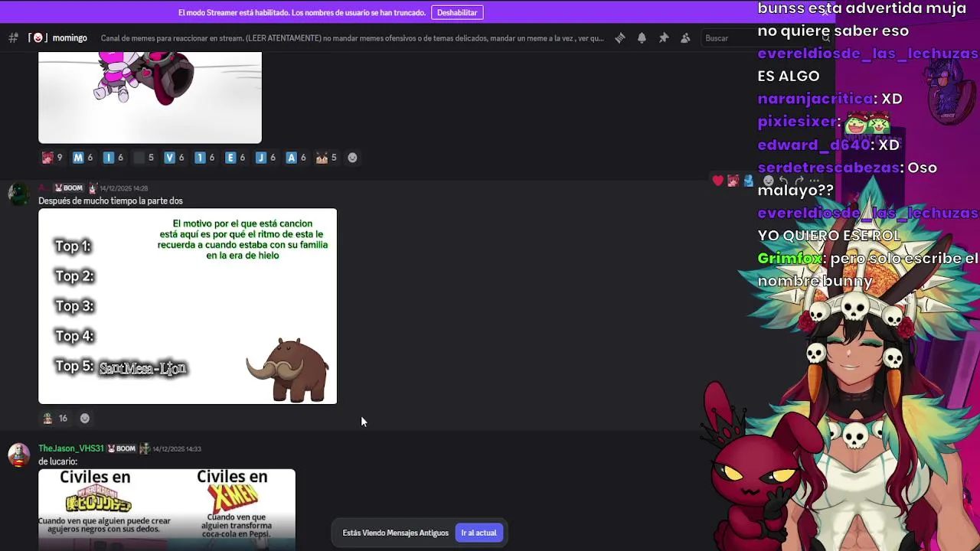Screen dimensions: 980x551
Task: Click Estás Viendo Mensajes Antiguos notice
Action: tap(395, 533)
